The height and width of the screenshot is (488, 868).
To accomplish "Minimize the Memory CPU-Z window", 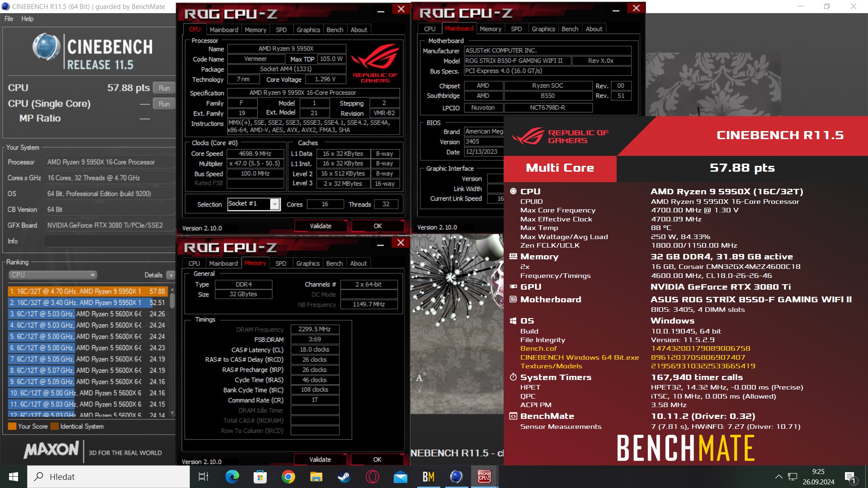I will 381,244.
